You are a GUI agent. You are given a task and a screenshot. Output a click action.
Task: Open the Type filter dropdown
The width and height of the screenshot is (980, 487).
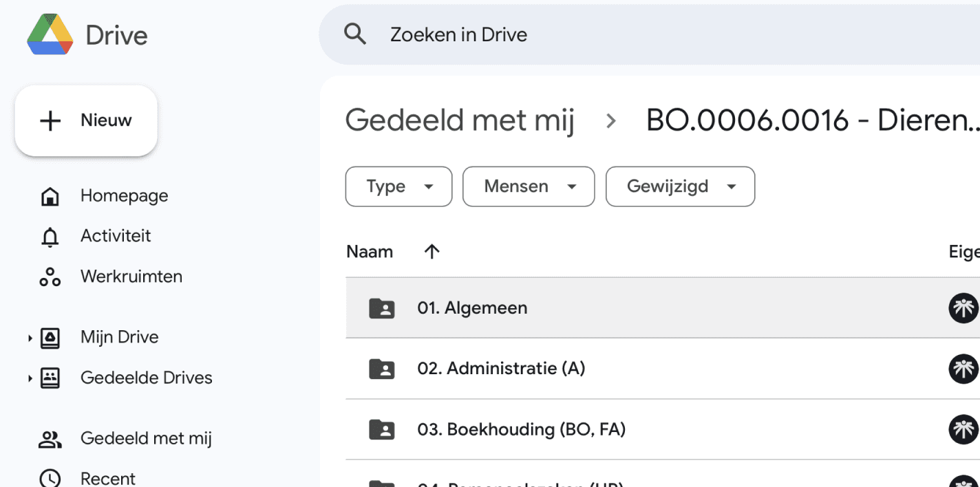(398, 186)
